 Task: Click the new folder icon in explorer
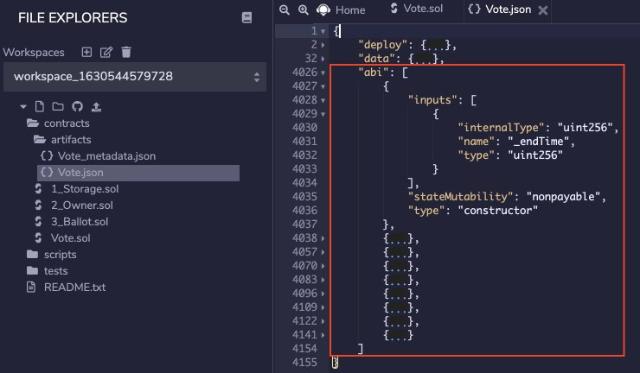pyautogui.click(x=58, y=107)
